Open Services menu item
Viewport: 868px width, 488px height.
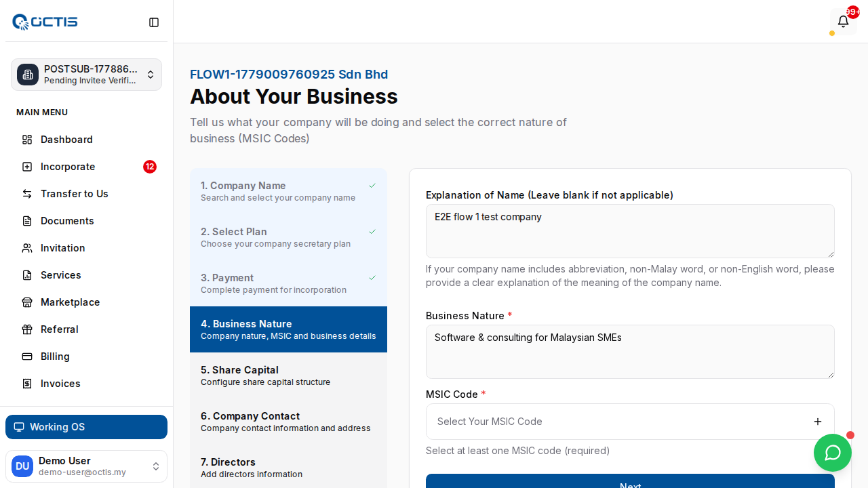pyautogui.click(x=86, y=275)
